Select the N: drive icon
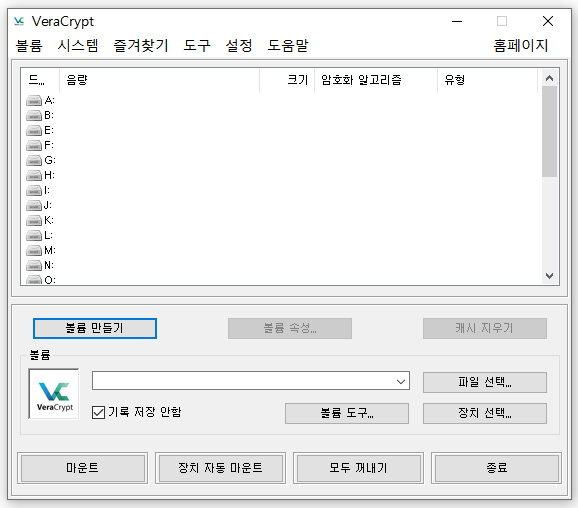The height and width of the screenshot is (508, 578). point(34,265)
